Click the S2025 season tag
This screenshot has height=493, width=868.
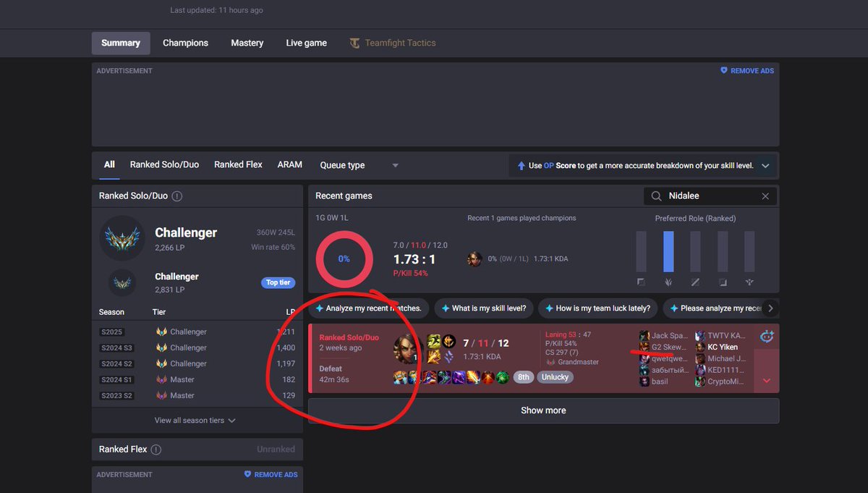point(113,332)
